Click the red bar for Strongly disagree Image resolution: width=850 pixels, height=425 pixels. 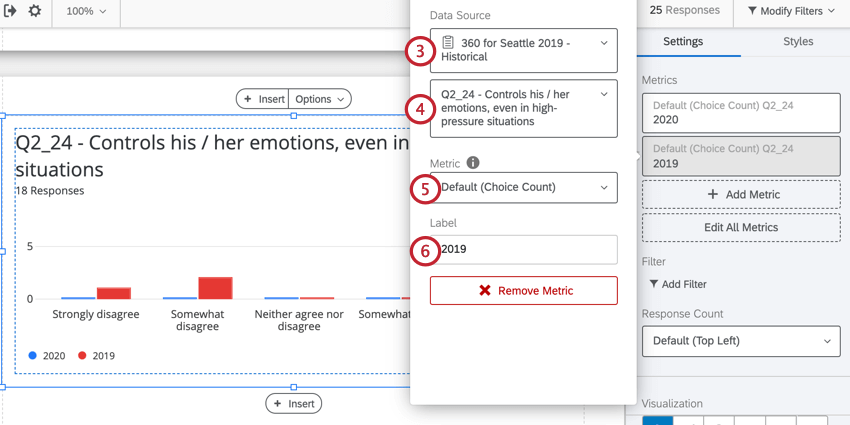[x=114, y=293]
